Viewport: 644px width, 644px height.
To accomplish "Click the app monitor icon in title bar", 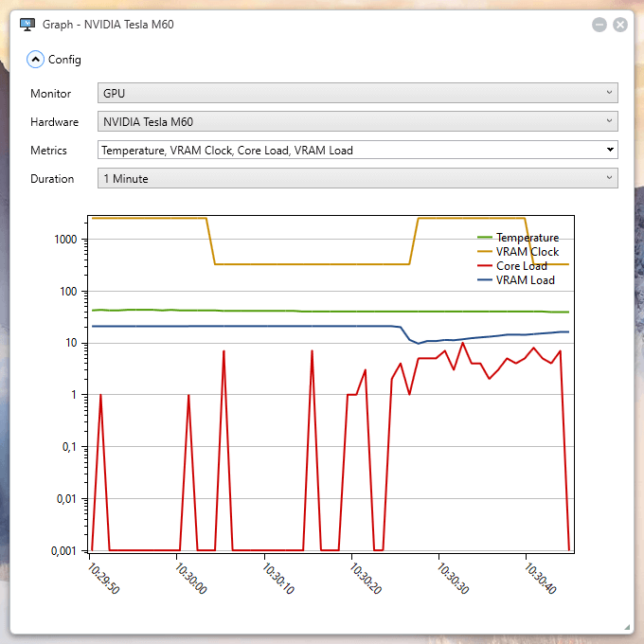I will (27, 25).
